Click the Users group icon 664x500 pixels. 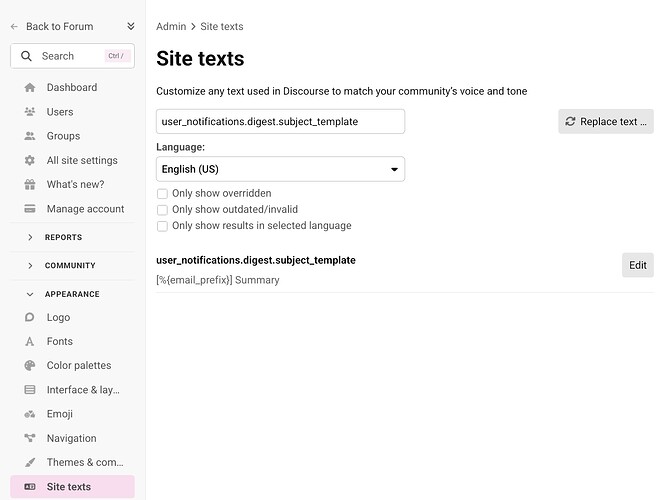tap(30, 112)
